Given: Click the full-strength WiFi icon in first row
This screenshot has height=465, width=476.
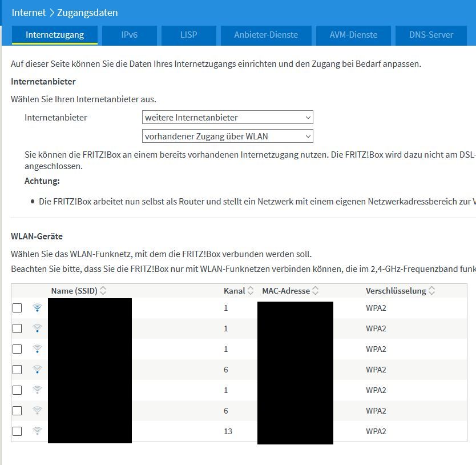Looking at the screenshot, I should [37, 308].
